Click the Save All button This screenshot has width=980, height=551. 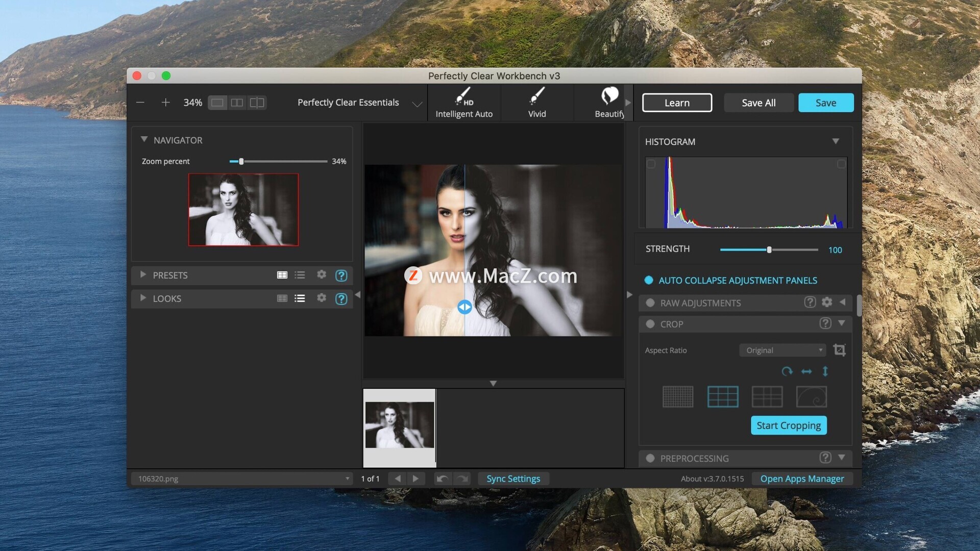pyautogui.click(x=758, y=103)
